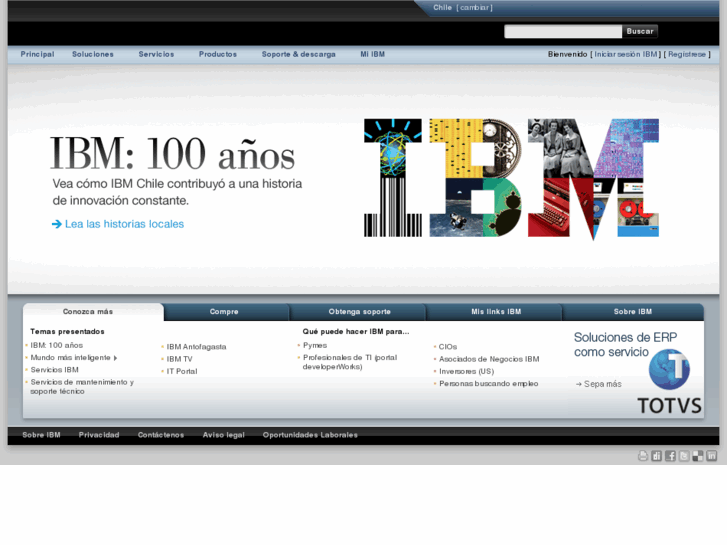This screenshot has width=727, height=545.
Task: Click the TOTVS logo
Action: [669, 381]
